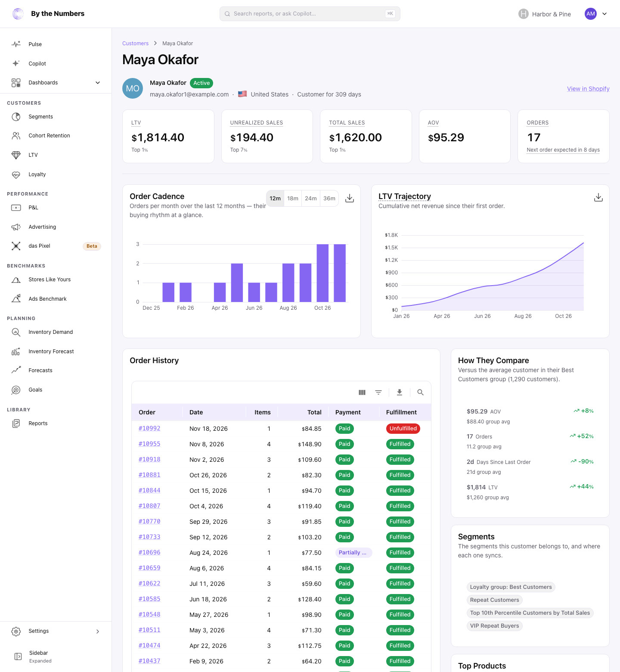This screenshot has height=672, width=620.
Task: Open the P&L money icon
Action: 16,208
